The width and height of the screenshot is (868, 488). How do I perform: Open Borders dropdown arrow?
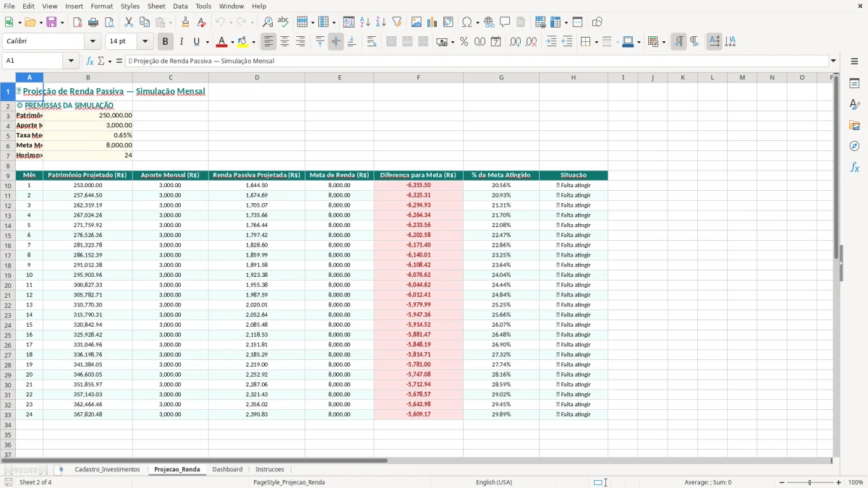[x=595, y=42]
